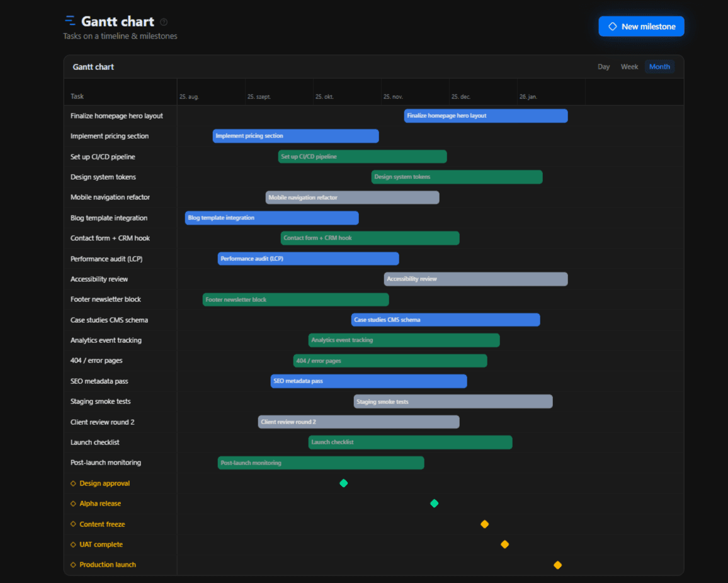Select 'Staging smoke tests' task row label
Screen dimensions: 728x583
(100, 401)
